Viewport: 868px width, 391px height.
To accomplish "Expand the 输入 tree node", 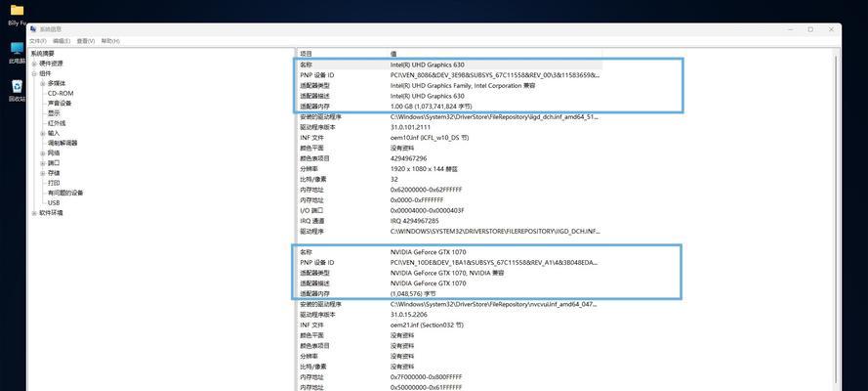I will pyautogui.click(x=43, y=134).
